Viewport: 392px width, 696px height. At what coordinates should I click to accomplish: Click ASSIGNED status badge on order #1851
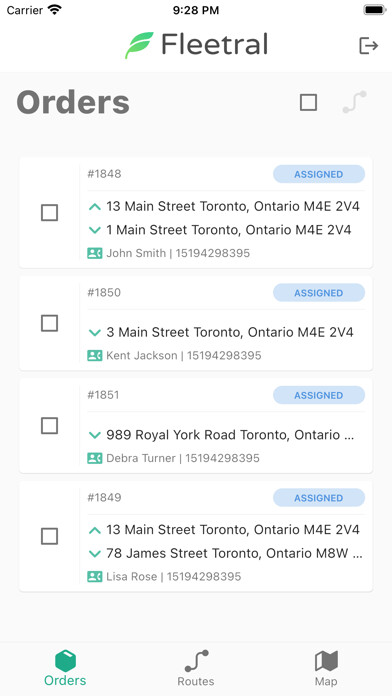(319, 395)
